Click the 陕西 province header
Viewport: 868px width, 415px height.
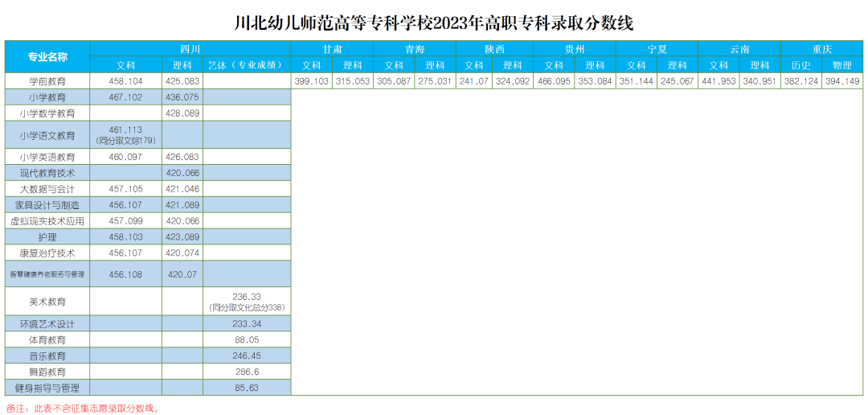click(x=494, y=49)
